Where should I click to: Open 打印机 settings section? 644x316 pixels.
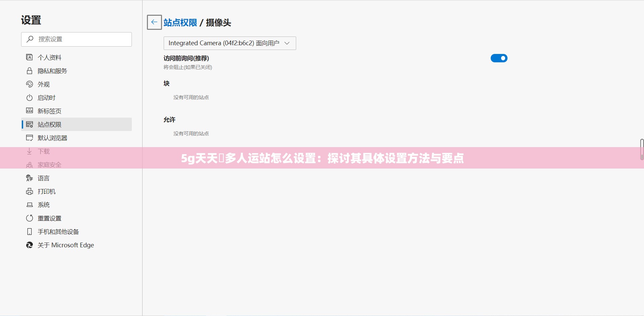pos(76,191)
